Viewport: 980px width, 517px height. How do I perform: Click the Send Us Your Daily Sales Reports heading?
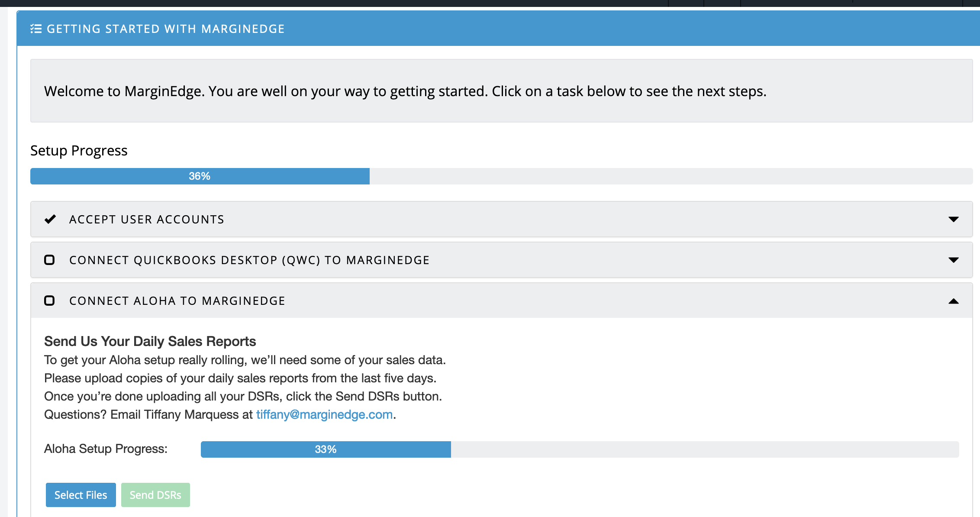point(150,341)
